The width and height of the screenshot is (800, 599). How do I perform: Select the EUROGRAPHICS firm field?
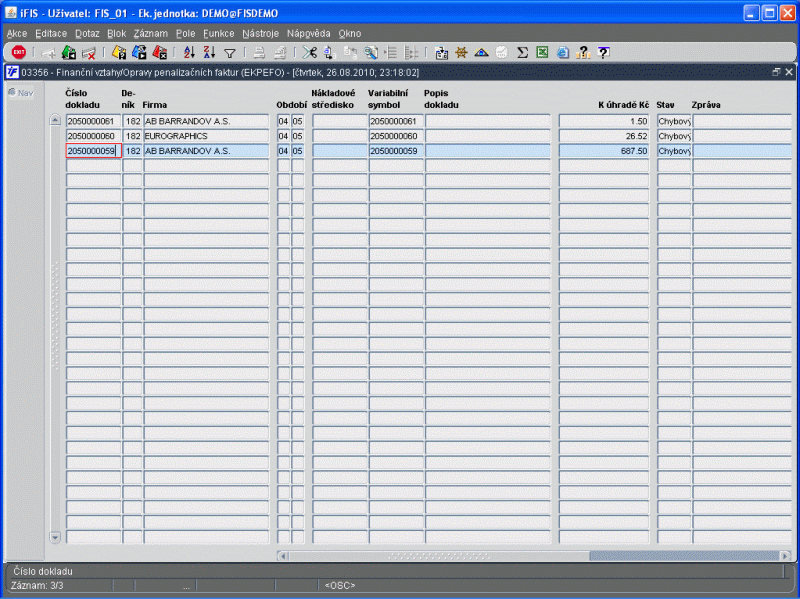coord(206,136)
